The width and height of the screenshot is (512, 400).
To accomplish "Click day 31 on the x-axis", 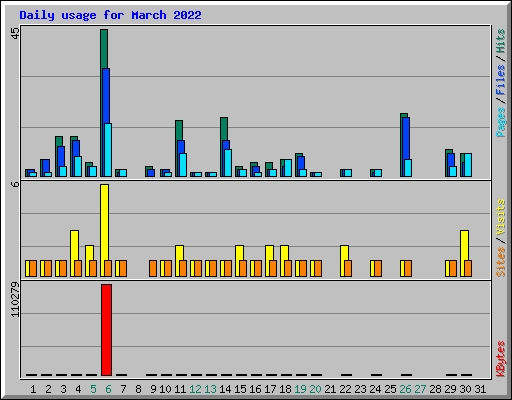I will click(480, 389).
